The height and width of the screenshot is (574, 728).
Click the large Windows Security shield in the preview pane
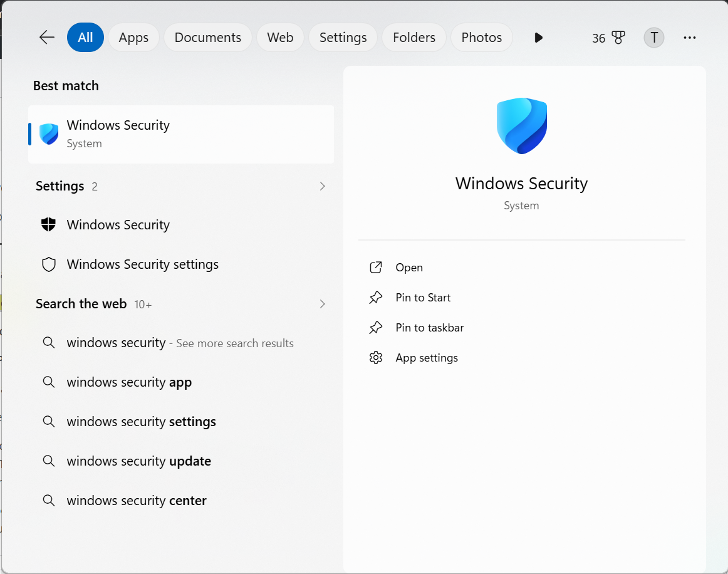(521, 126)
